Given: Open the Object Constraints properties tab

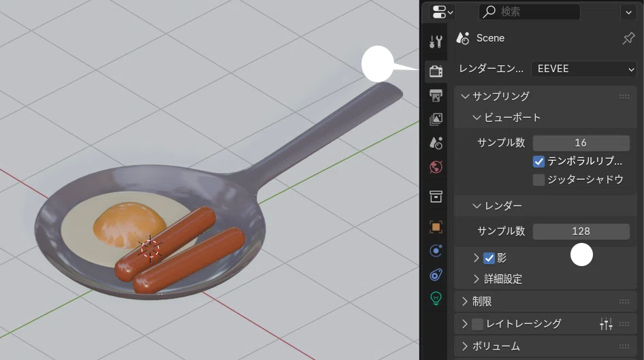Looking at the screenshot, I should pos(436,275).
